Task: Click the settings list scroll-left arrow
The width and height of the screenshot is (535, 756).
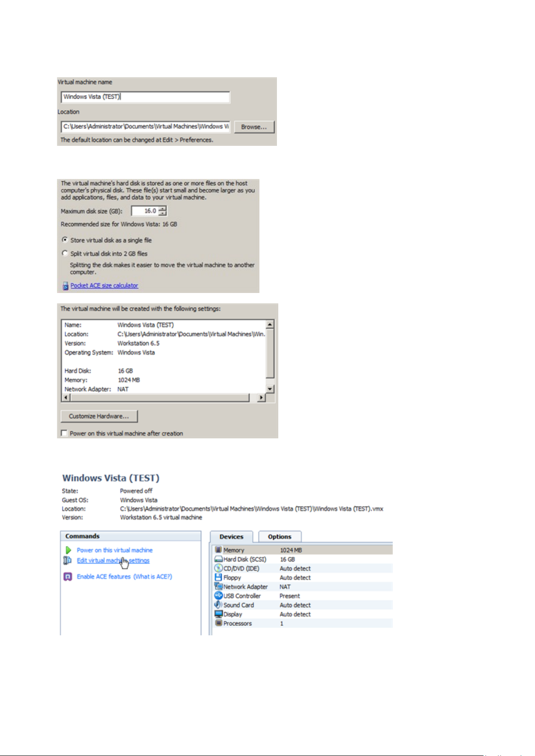Action: point(66,398)
